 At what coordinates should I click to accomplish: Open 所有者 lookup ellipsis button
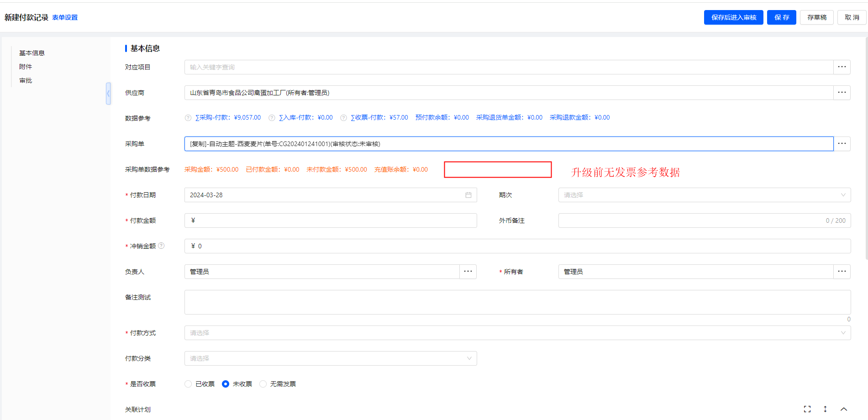[842, 272]
